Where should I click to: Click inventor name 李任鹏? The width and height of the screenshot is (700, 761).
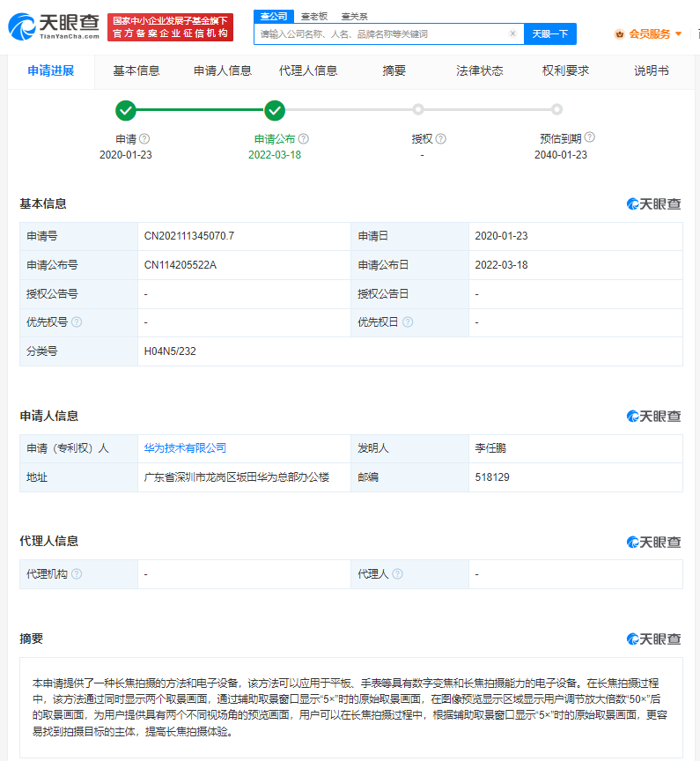(490, 448)
